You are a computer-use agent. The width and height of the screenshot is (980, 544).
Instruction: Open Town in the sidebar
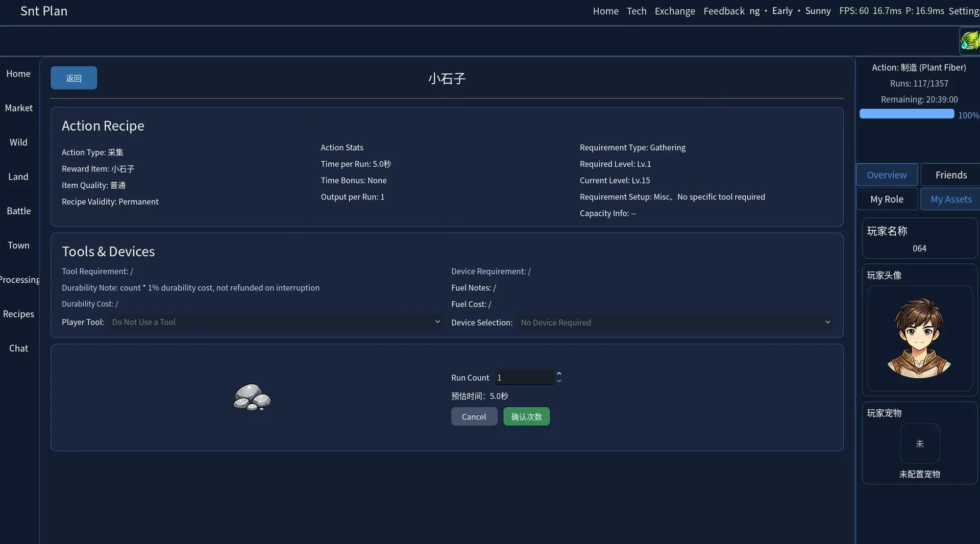tap(18, 245)
